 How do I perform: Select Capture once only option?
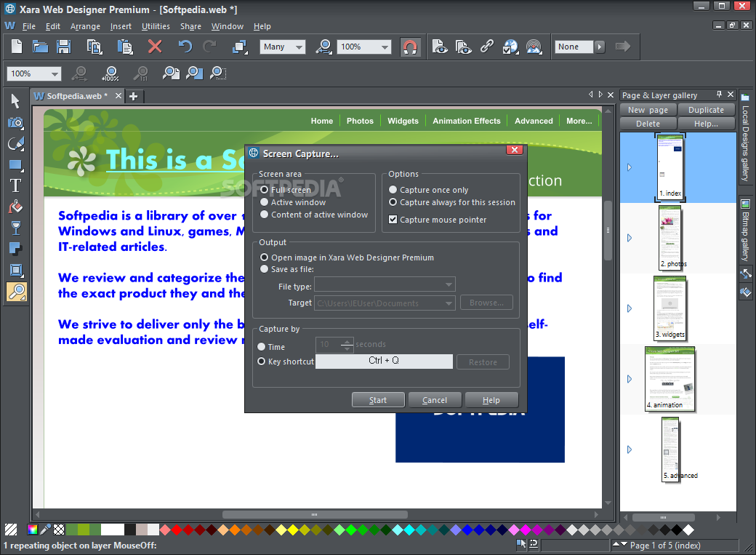pyautogui.click(x=393, y=190)
